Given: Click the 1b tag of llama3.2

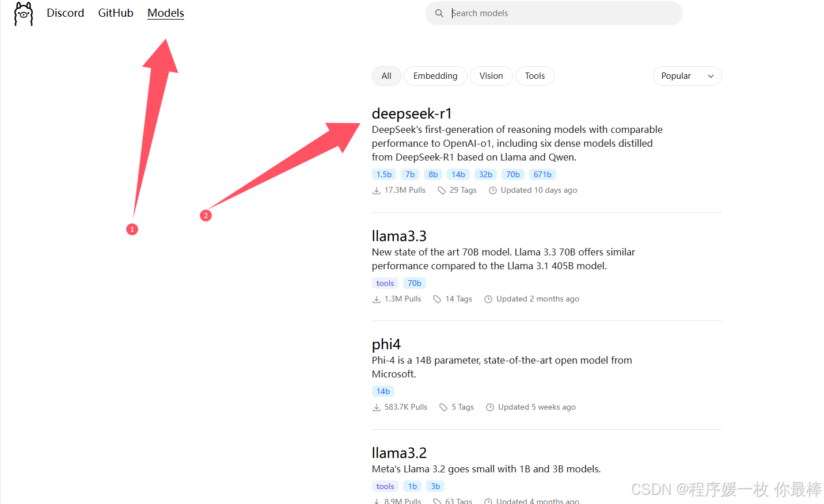Looking at the screenshot, I should tap(412, 486).
